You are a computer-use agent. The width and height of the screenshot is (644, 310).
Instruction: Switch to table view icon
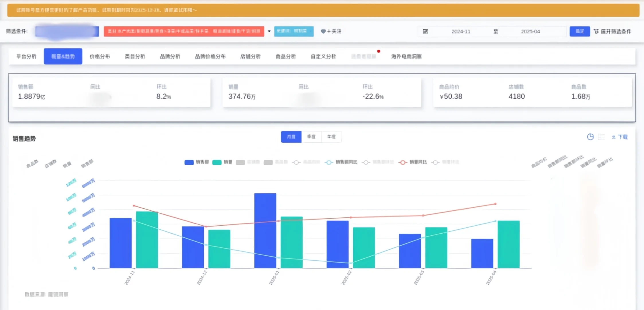tap(601, 137)
